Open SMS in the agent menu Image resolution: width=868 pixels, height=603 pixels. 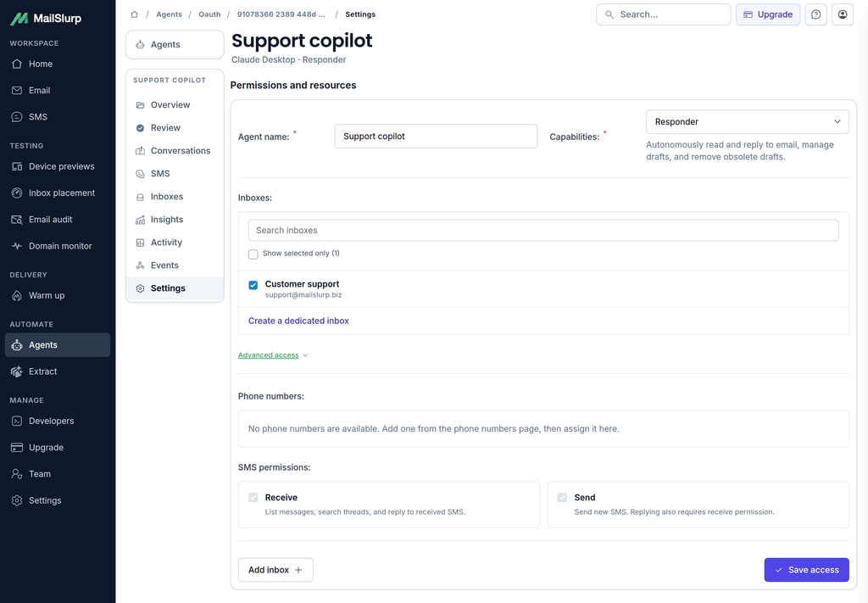coord(175,174)
